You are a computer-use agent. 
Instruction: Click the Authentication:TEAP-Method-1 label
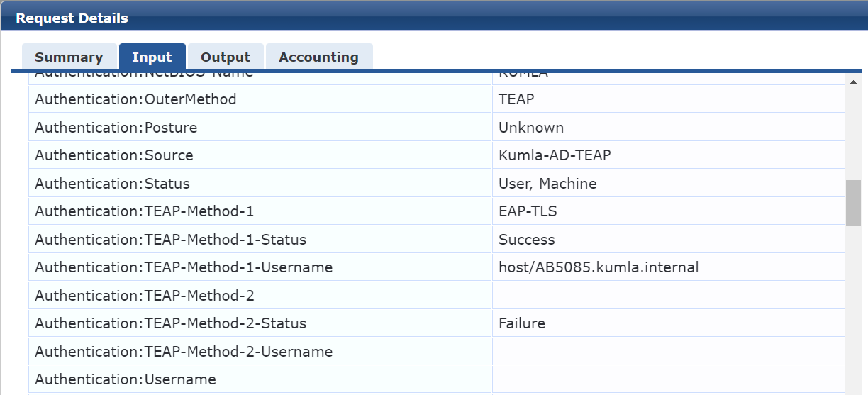145,211
